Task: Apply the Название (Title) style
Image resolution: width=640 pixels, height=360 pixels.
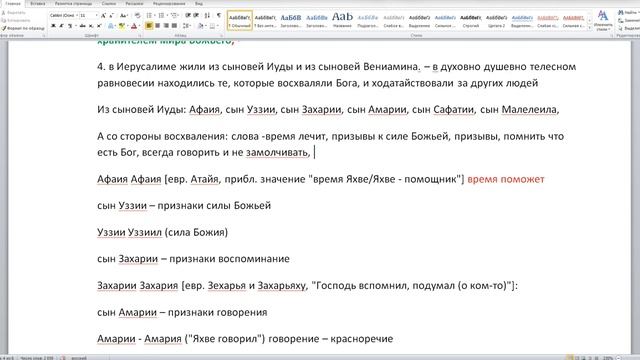Action: (342, 20)
